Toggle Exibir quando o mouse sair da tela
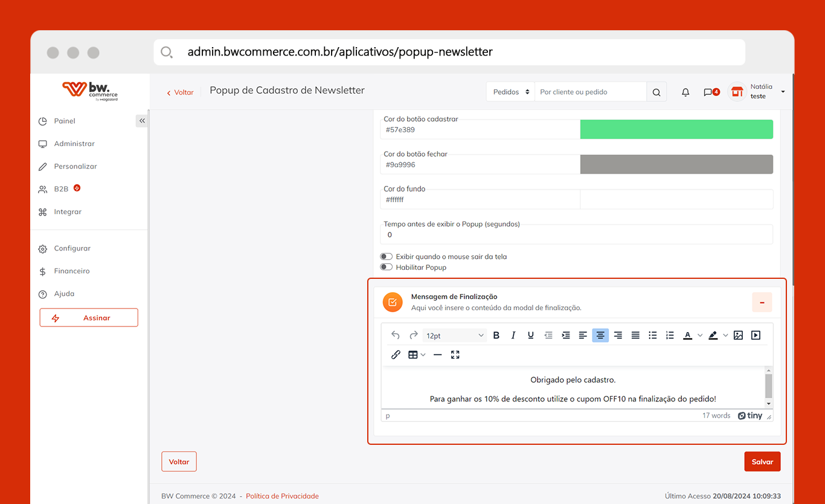 387,257
